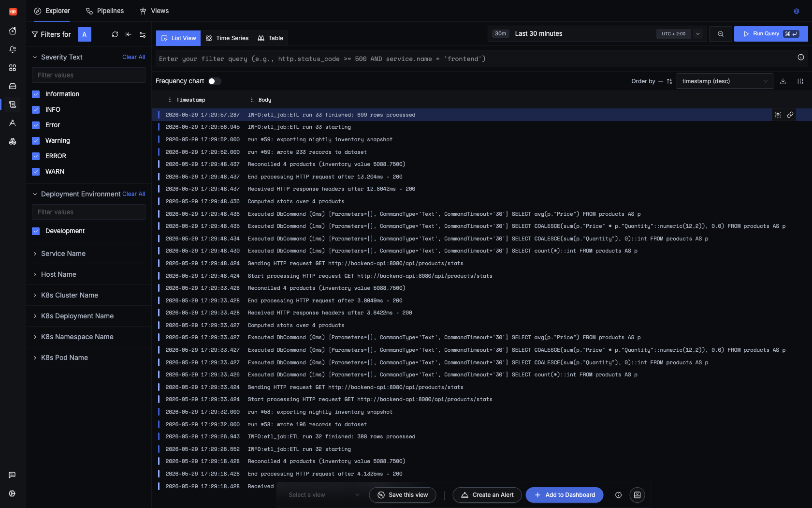Uncheck the Error severity checkbox
Screen dimensions: 812x508
coord(36,125)
